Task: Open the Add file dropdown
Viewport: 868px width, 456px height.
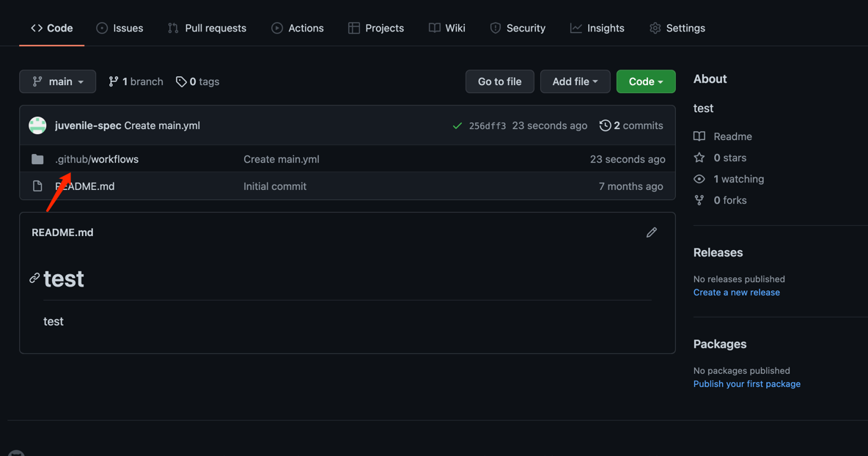Action: 575,81
